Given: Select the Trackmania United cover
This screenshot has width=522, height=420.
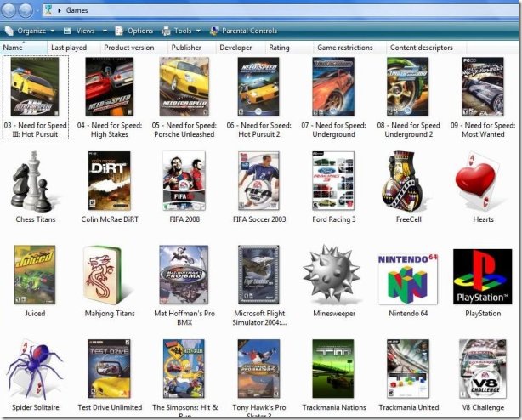Looking at the screenshot, I should (408, 369).
